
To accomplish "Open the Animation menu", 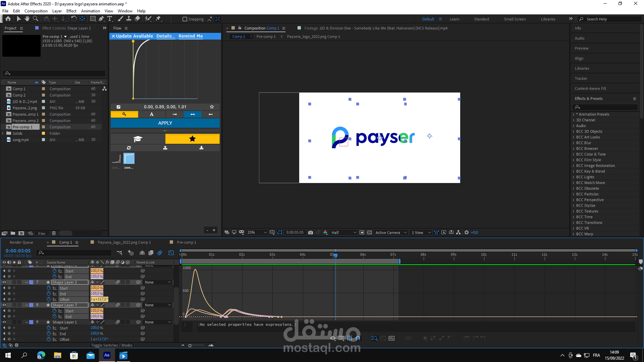I will coord(90,11).
